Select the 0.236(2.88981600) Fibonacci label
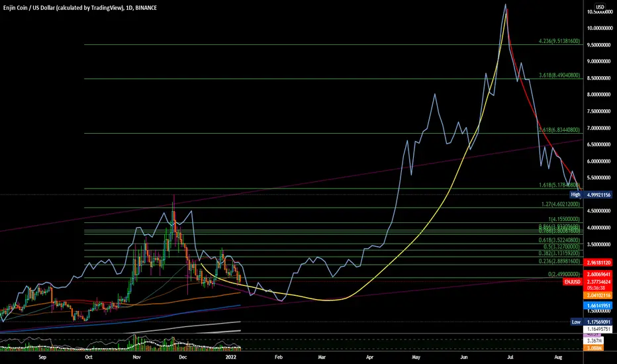This screenshot has height=364, width=617. [x=559, y=261]
